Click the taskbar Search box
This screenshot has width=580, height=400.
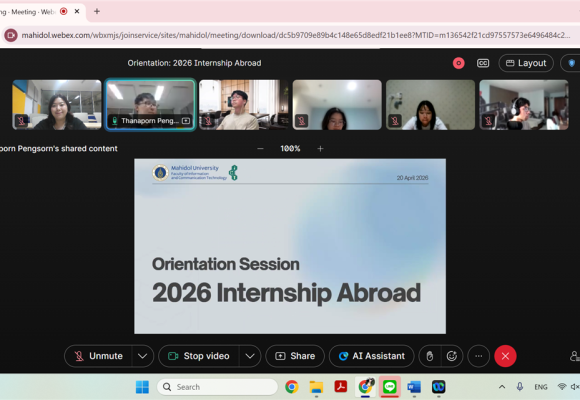[218, 387]
